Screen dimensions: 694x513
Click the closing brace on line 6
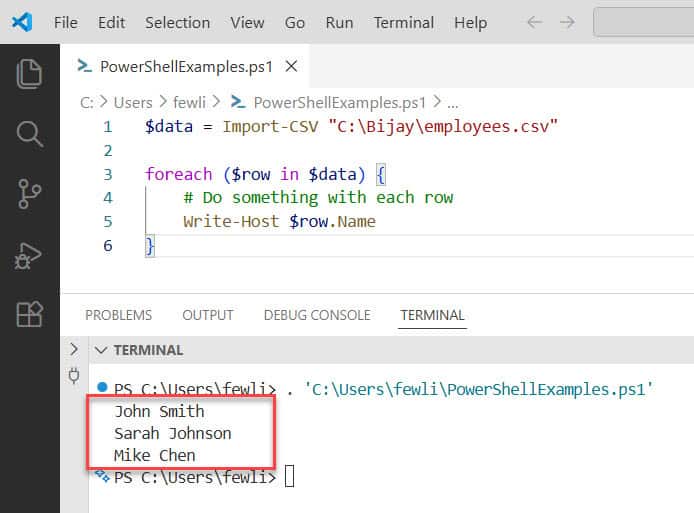coord(150,246)
